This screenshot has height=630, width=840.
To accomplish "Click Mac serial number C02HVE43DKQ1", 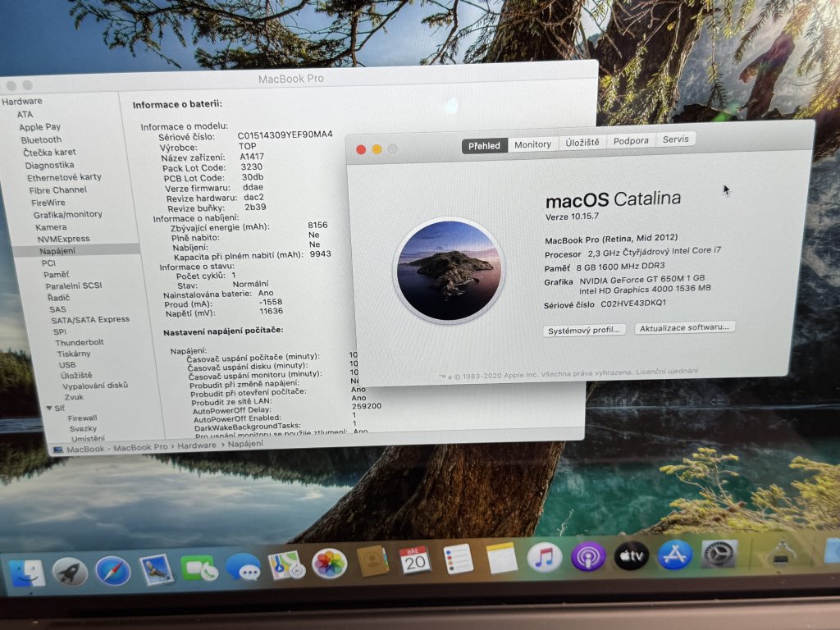I will [633, 304].
